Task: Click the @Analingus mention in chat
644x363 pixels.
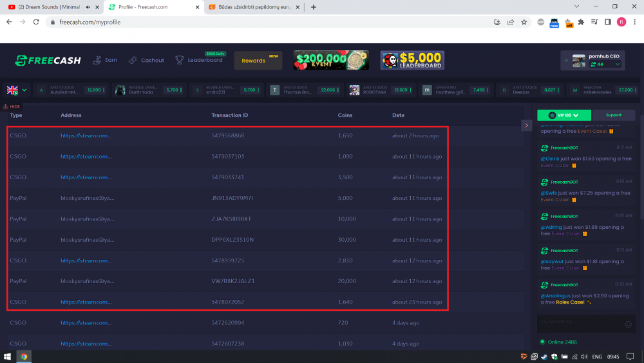Action: (555, 295)
